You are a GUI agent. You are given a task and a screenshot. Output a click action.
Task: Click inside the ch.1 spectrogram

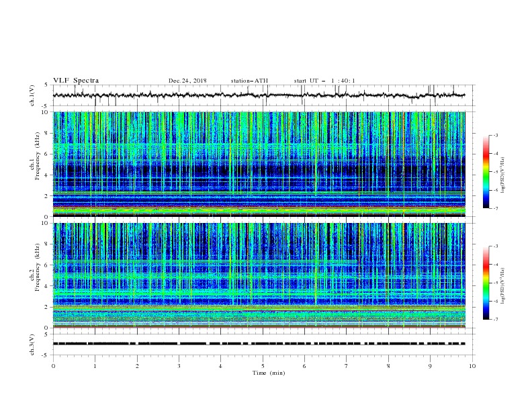pos(259,164)
